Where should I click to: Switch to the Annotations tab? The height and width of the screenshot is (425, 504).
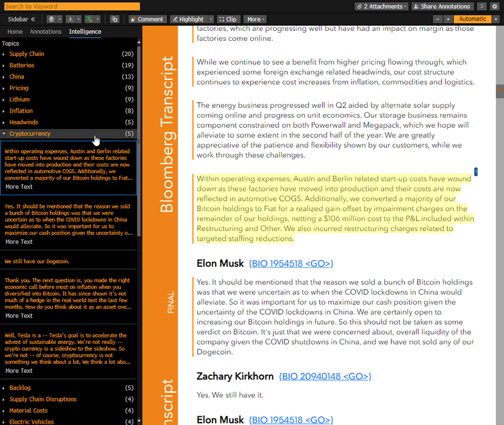45,31
